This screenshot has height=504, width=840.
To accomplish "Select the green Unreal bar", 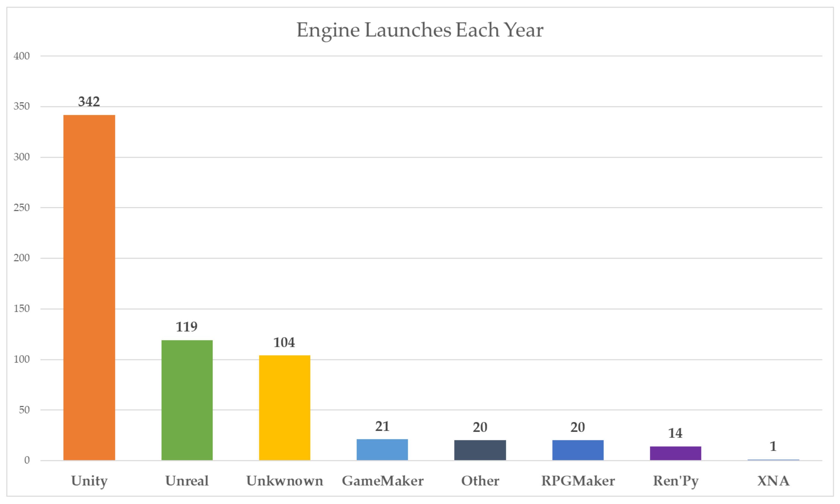I will tap(187, 400).
